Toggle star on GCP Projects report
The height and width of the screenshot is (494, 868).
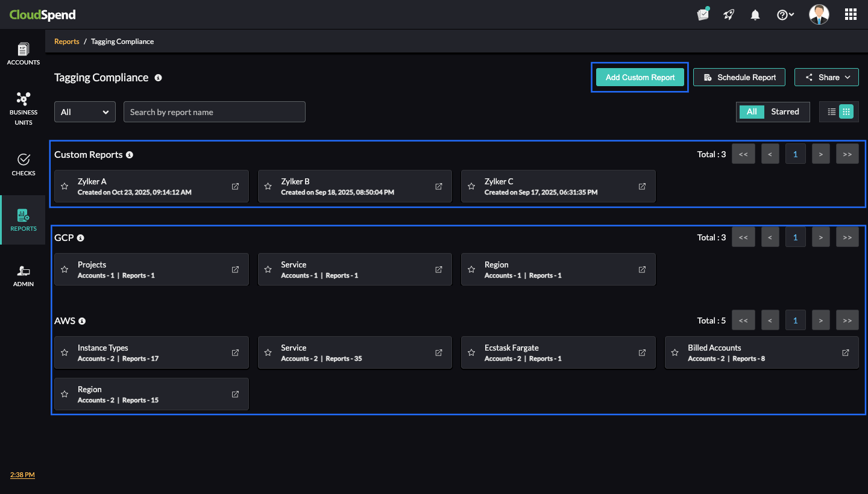coord(64,270)
